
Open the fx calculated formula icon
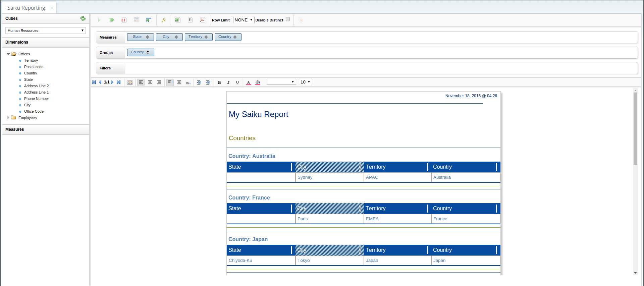[x=164, y=20]
